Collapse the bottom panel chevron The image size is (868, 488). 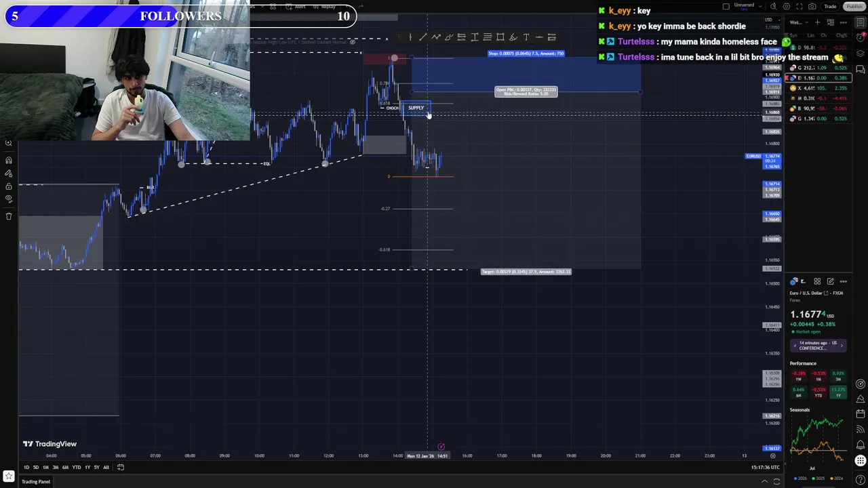pos(764,481)
